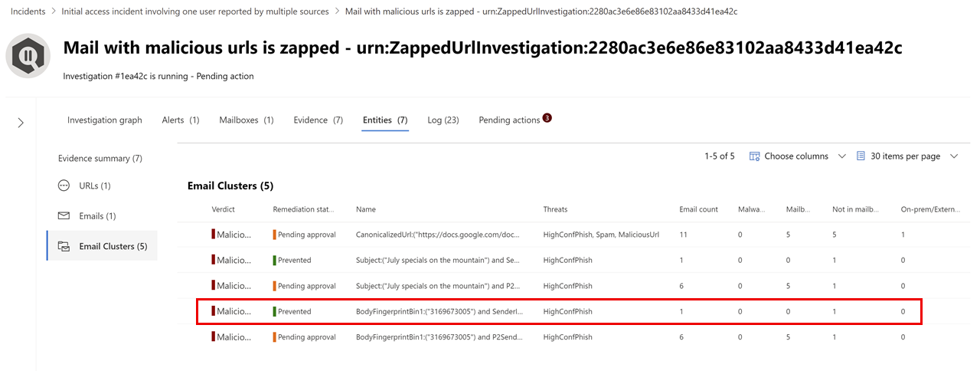Open the Evidence (7) tab
Image resolution: width=980 pixels, height=371 pixels.
point(318,120)
